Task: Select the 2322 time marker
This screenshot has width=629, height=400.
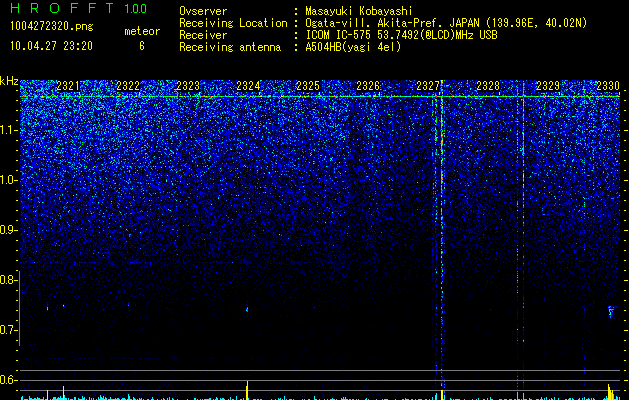Action: coord(128,86)
